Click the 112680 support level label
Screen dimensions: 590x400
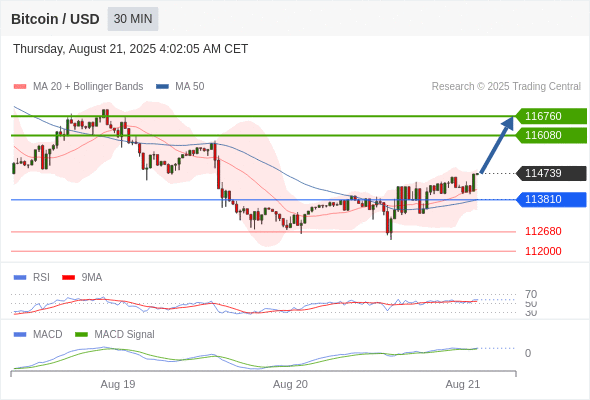click(543, 231)
